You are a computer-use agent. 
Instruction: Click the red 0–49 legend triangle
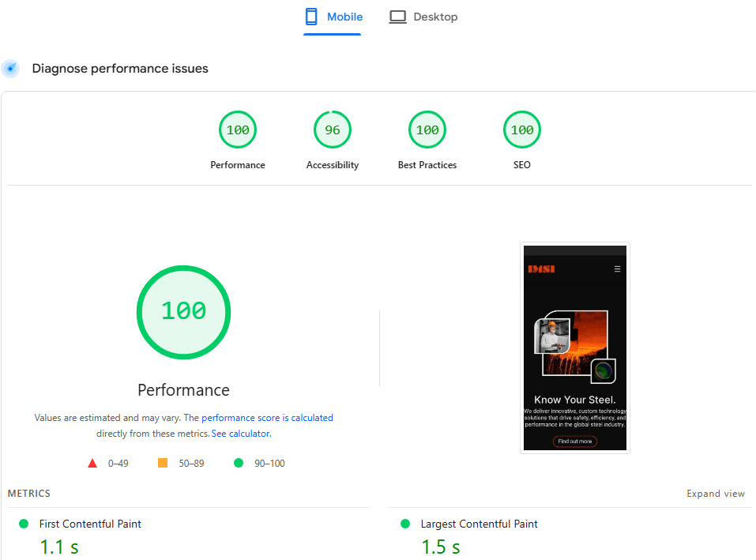[92, 462]
